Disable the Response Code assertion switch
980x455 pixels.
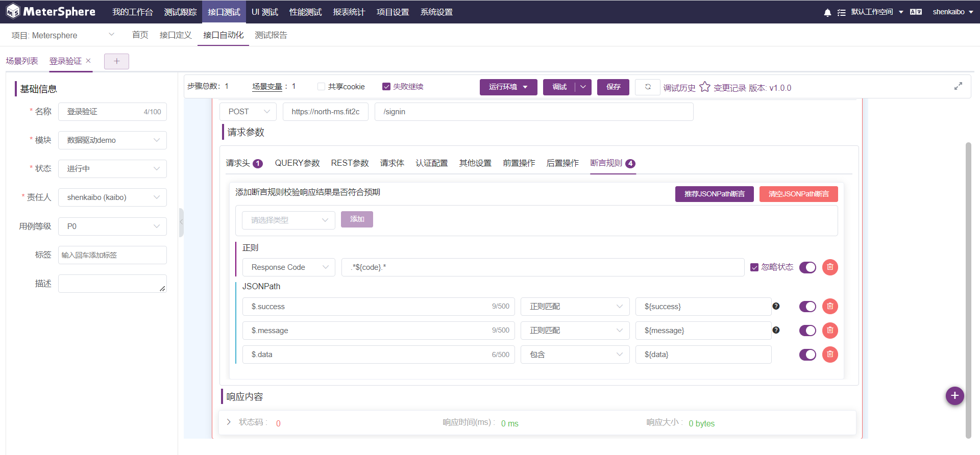807,267
